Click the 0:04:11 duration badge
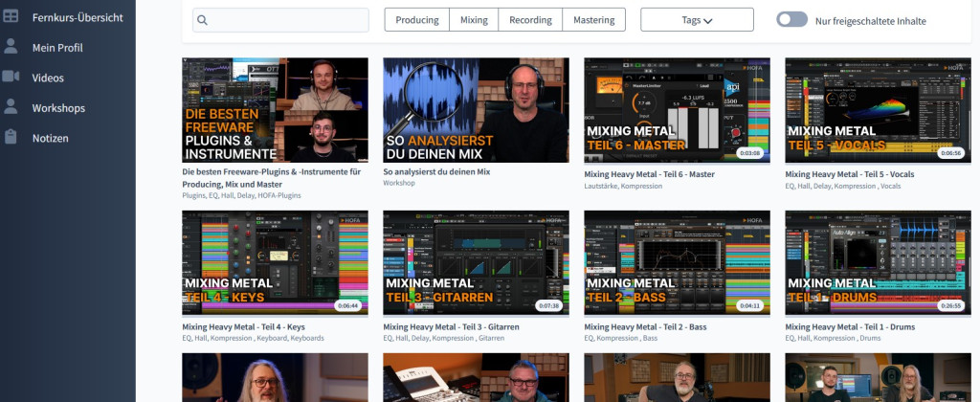The width and height of the screenshot is (980, 402). click(x=749, y=305)
